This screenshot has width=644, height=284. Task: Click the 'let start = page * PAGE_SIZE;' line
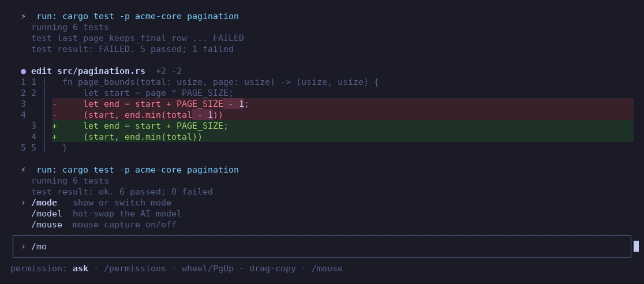tap(158, 94)
